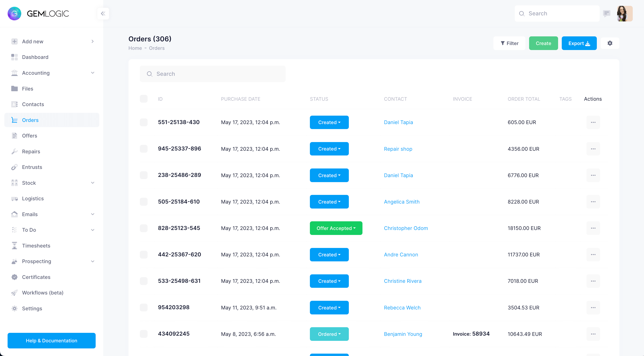Open Created status dropdown for 945-25337-896
This screenshot has height=356, width=644.
coord(329,149)
